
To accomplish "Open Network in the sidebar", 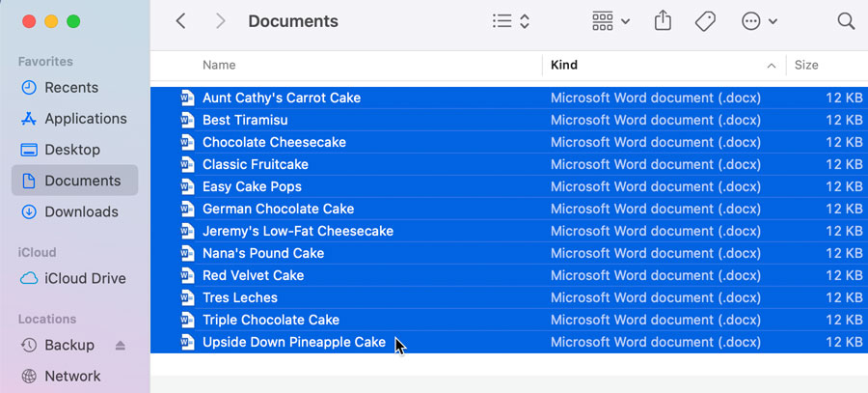I will (x=74, y=377).
